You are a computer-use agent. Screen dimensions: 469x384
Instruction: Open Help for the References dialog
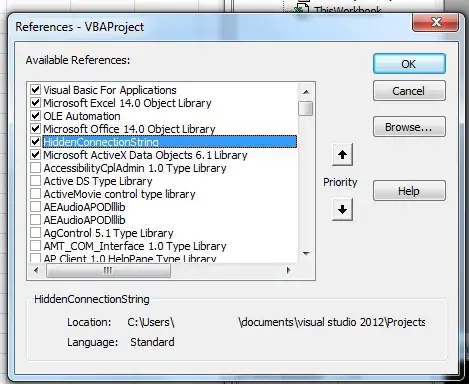409,191
